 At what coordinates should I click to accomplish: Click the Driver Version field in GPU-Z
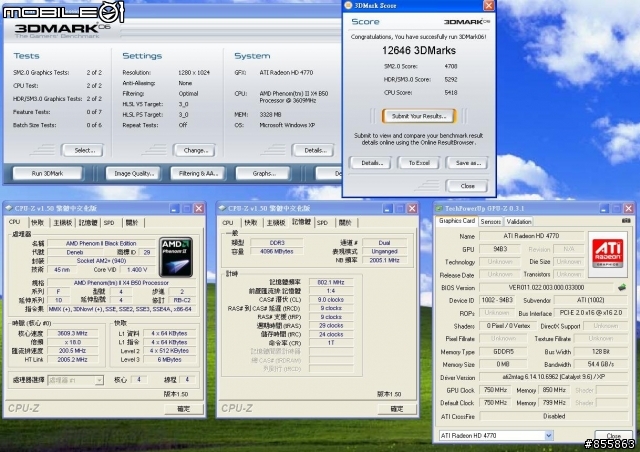553,377
